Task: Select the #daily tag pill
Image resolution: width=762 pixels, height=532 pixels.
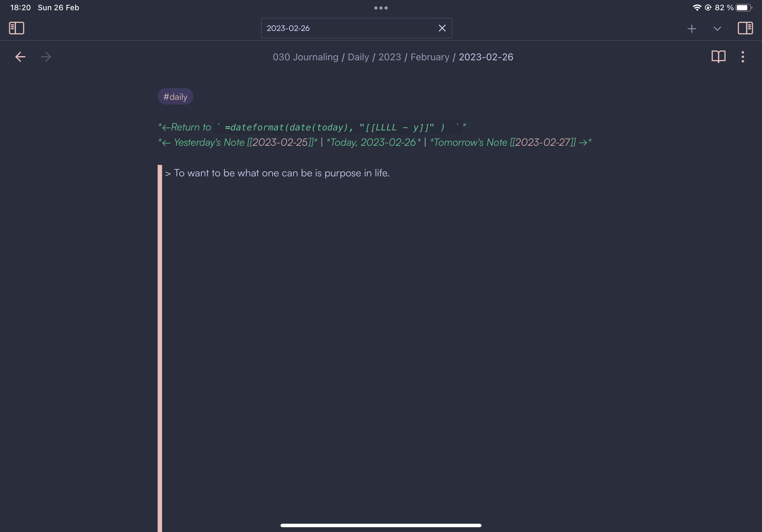Action: [x=175, y=96]
